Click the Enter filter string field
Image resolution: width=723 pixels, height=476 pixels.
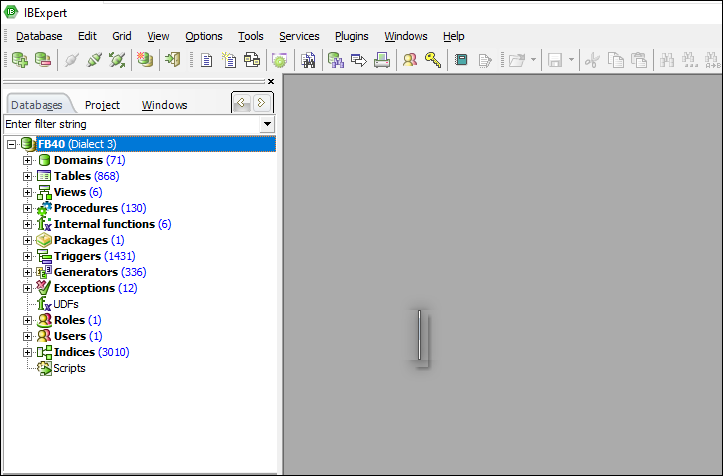pyautogui.click(x=132, y=124)
